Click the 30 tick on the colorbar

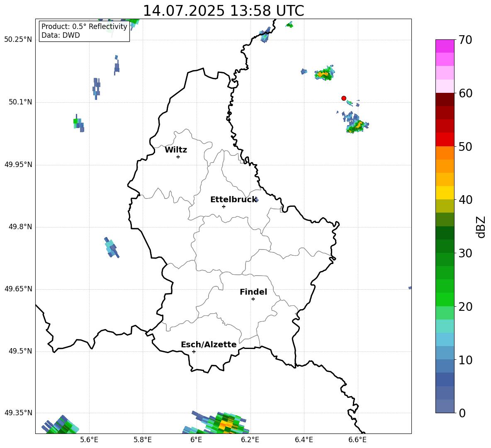(465, 253)
